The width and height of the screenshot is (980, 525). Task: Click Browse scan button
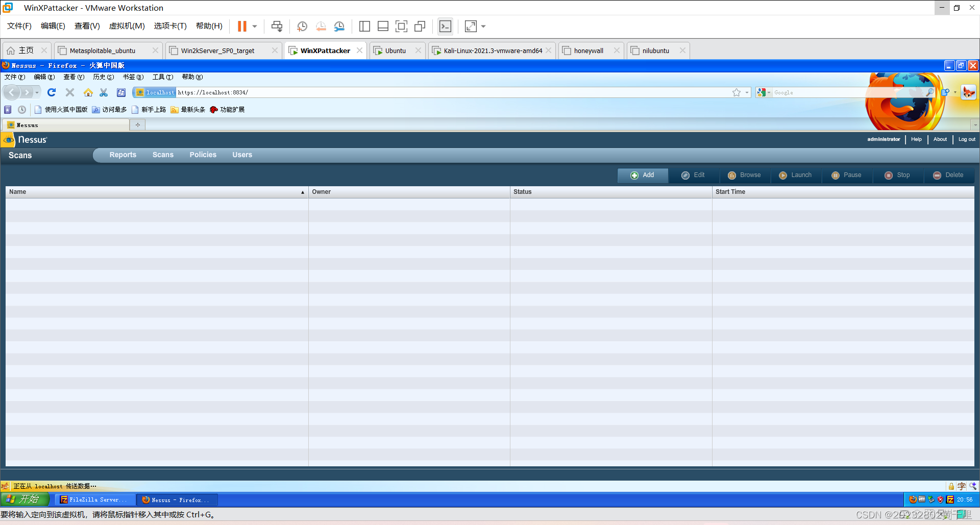coord(745,175)
